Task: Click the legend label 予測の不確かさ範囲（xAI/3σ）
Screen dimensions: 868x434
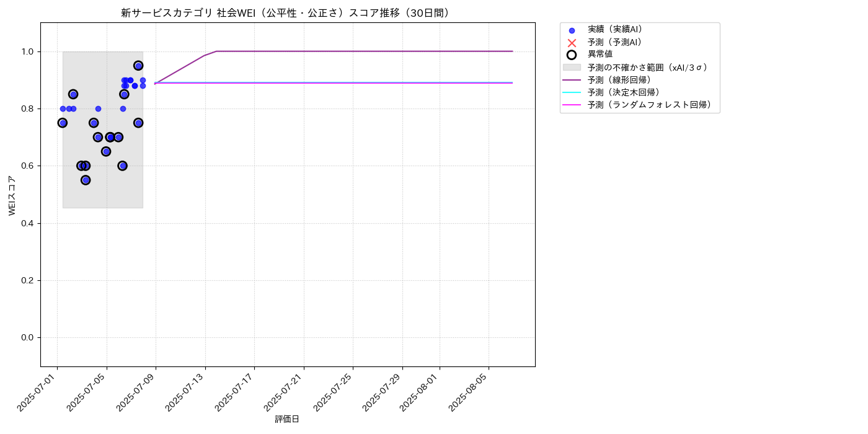Action: [x=650, y=67]
